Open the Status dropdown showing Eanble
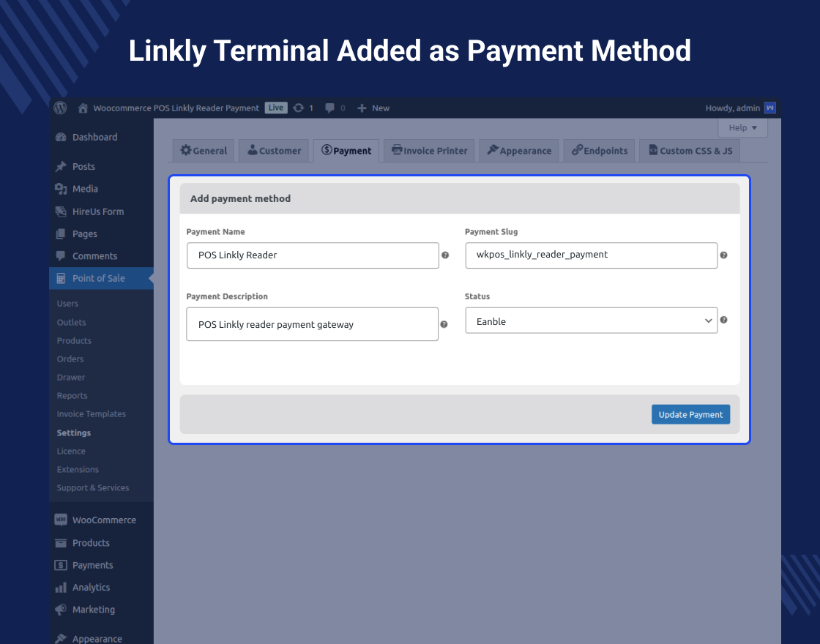 pyautogui.click(x=591, y=321)
